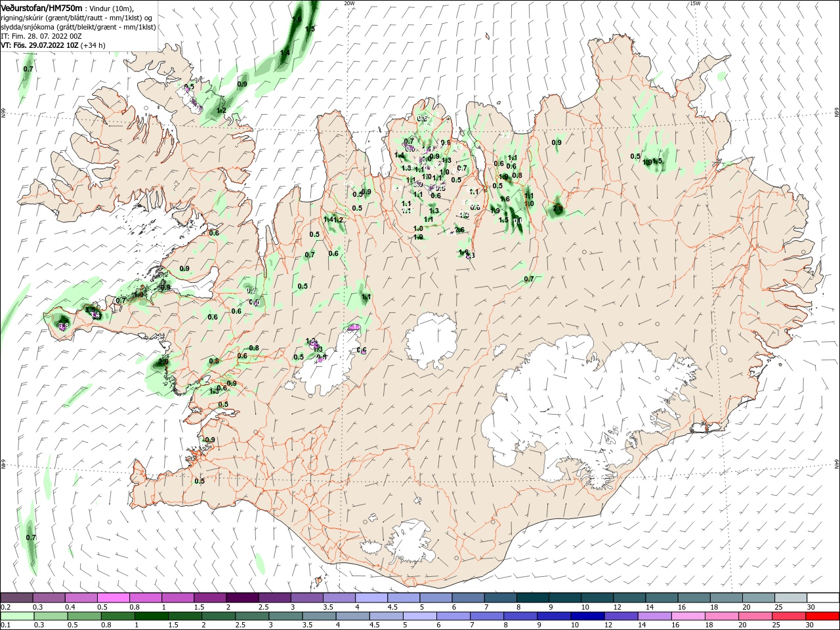This screenshot has height=630, width=840.
Task: Select the light lavender 4 snow swatch
Action: click(x=371, y=598)
